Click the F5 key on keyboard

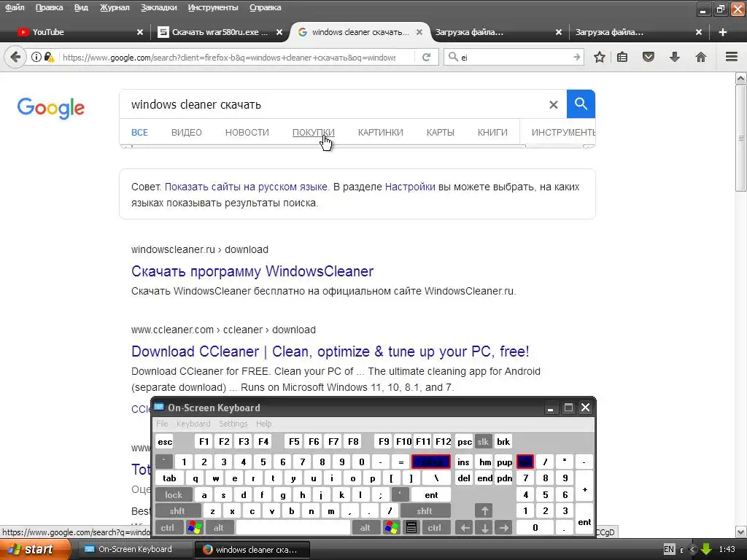point(294,441)
